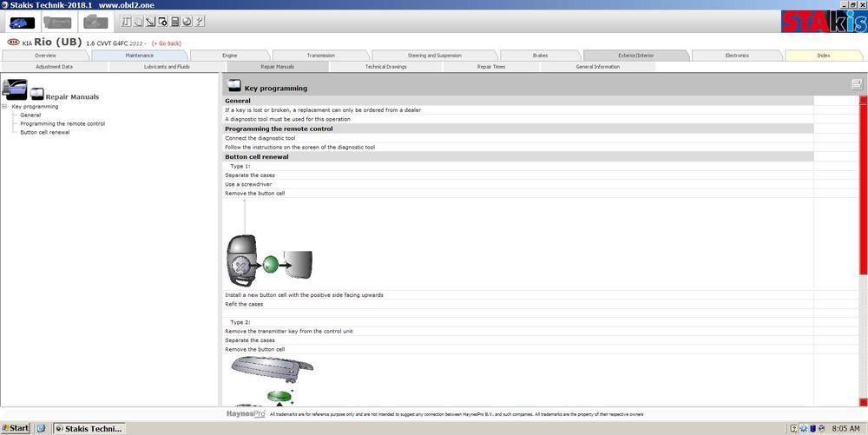Click 'Remove the transmitter key from the control unit'
This screenshot has width=868, height=435.
[288, 331]
